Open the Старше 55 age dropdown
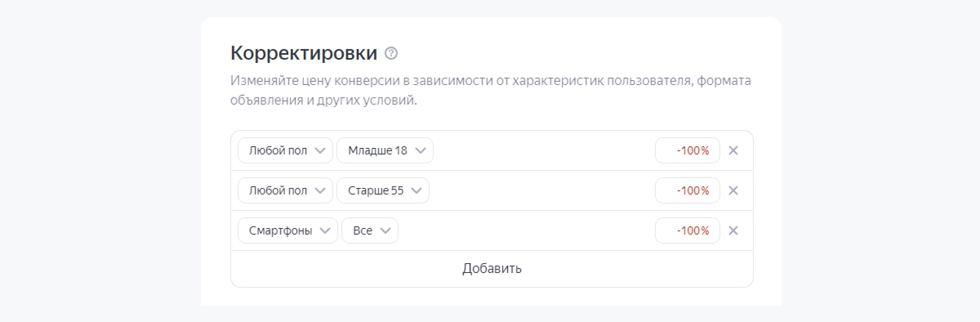 pos(383,190)
